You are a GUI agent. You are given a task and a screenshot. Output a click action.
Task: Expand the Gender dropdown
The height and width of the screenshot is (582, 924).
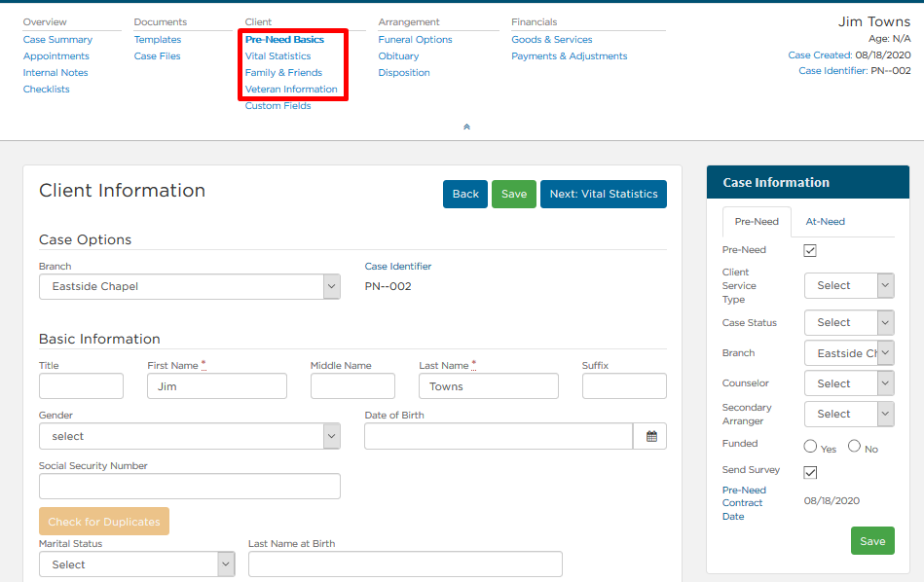[x=190, y=436]
